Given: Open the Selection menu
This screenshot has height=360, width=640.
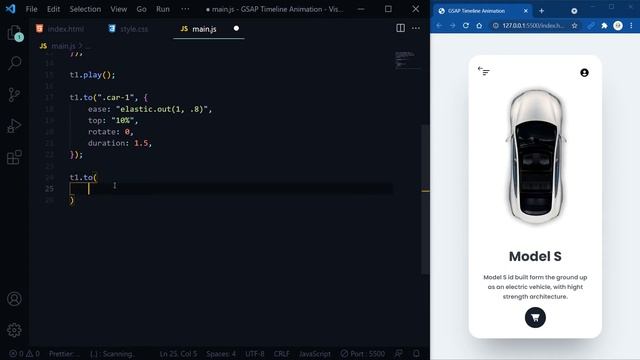Looking at the screenshot, I should pos(85,9).
